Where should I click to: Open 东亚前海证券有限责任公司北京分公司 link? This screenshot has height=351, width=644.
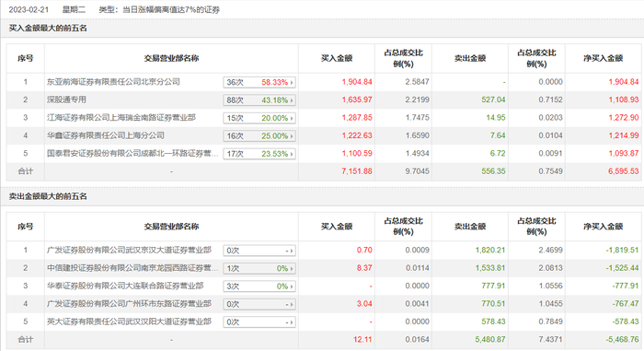point(113,82)
